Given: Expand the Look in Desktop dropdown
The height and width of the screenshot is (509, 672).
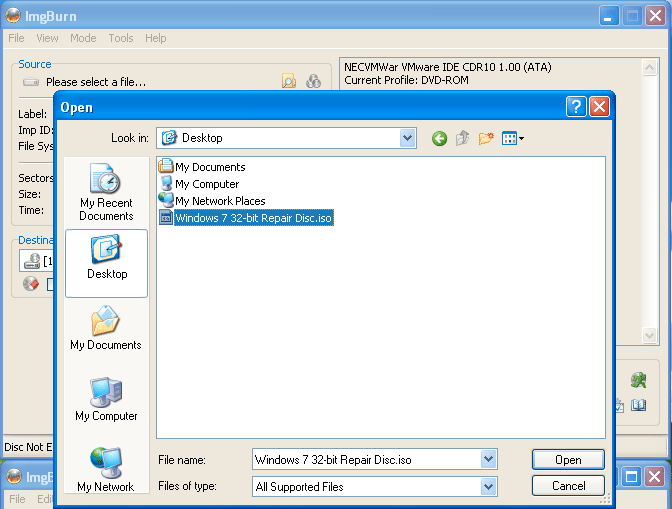Looking at the screenshot, I should tap(407, 138).
